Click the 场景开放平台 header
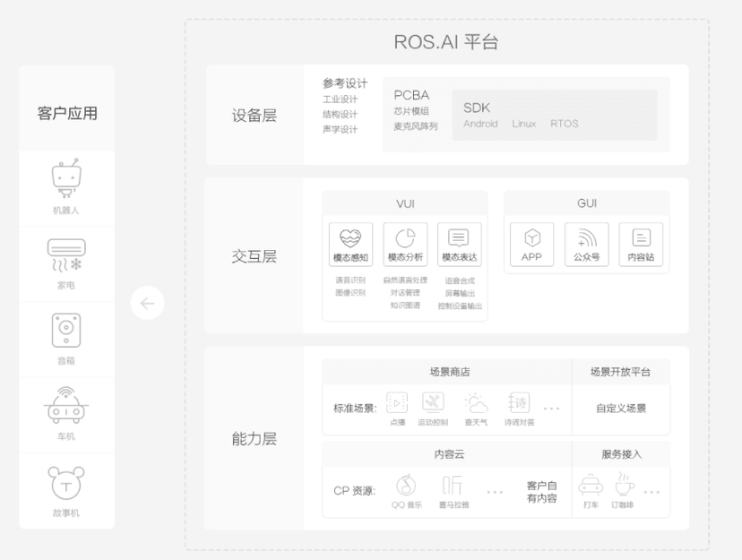742x560 pixels. 620,372
